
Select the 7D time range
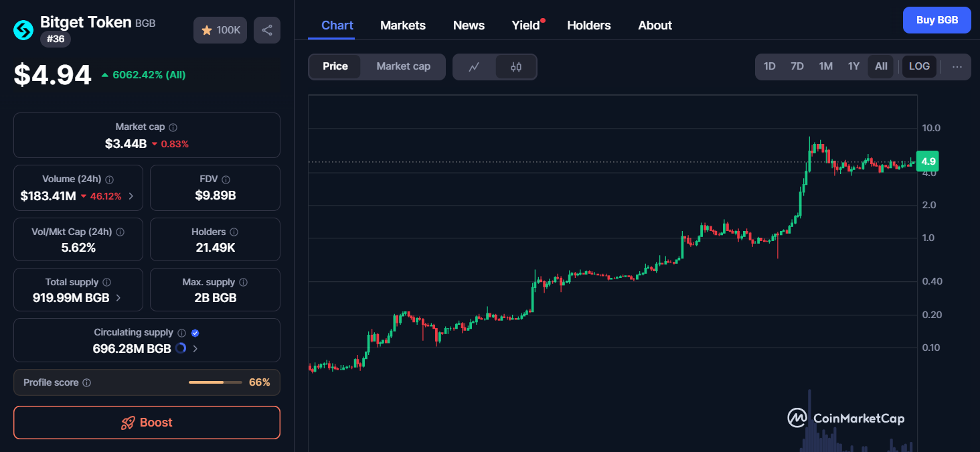pos(797,66)
